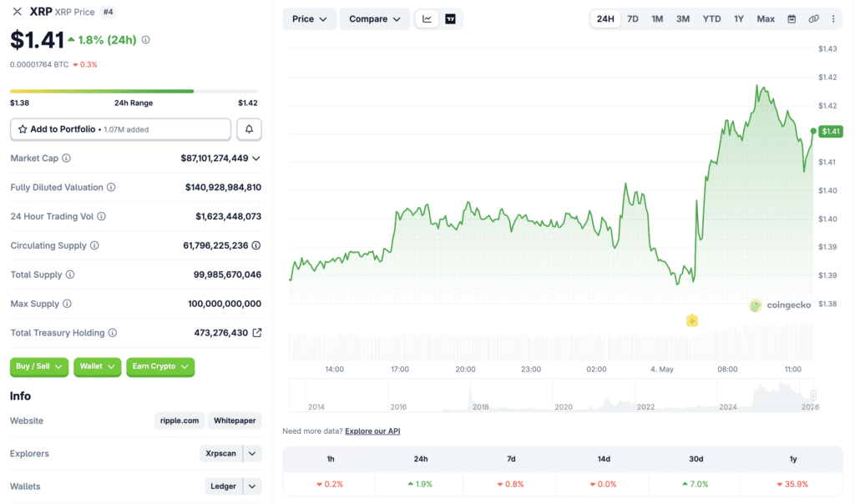Expand Market Cap value chevron
855x504 pixels.
point(256,159)
